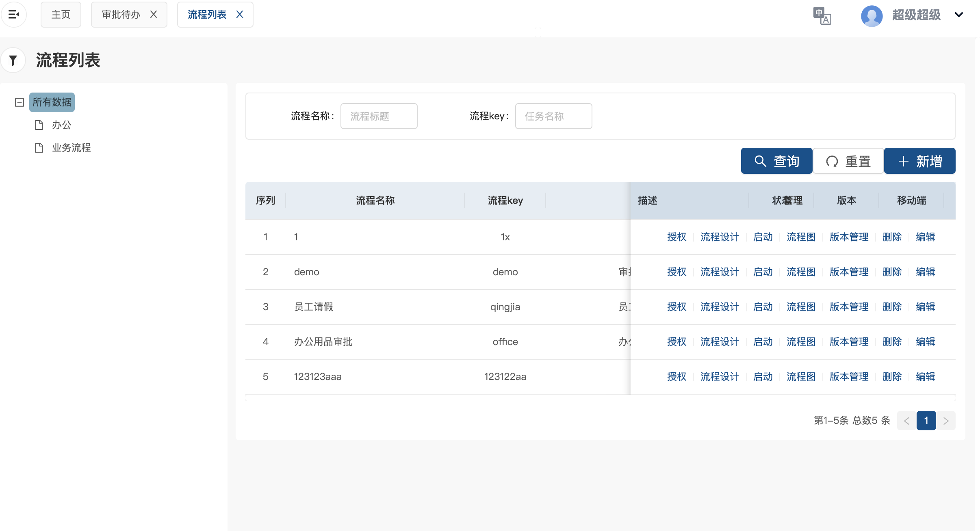Open 流程设计 for the demo row
Viewport: 980px width, 531px height.
pyautogui.click(x=720, y=272)
